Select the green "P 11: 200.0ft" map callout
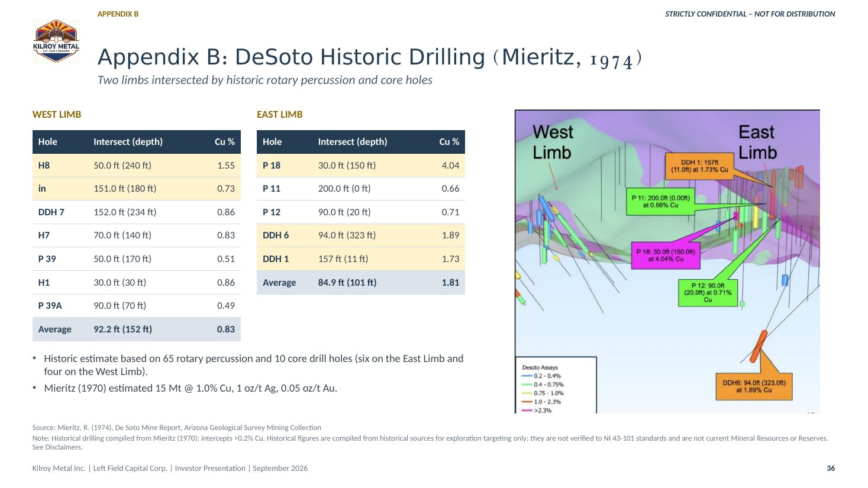Image resolution: width=868 pixels, height=488 pixels. (660, 202)
